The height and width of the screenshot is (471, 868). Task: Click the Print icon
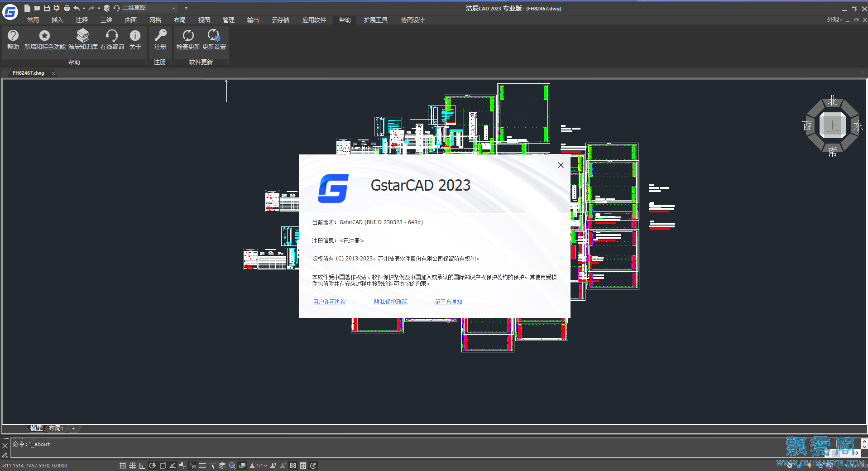click(x=67, y=8)
